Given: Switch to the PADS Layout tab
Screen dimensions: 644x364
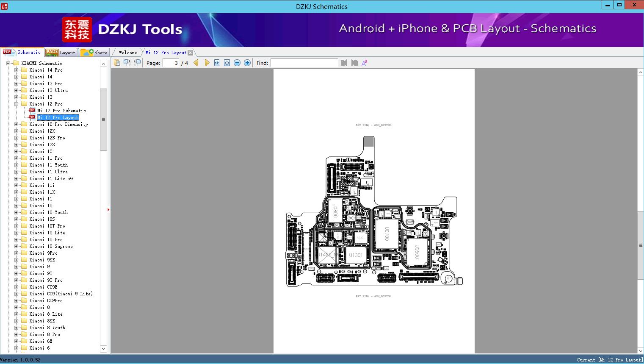Looking at the screenshot, I should pyautogui.click(x=60, y=53).
